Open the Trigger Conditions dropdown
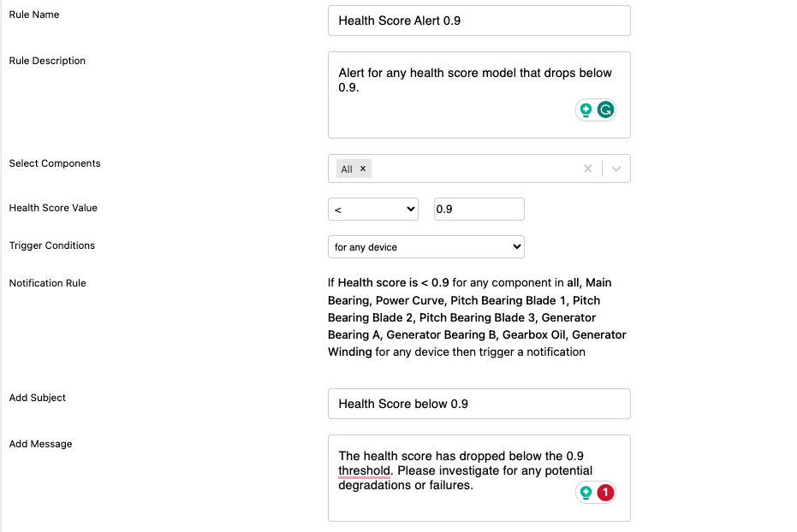Image resolution: width=797 pixels, height=532 pixels. [x=426, y=246]
